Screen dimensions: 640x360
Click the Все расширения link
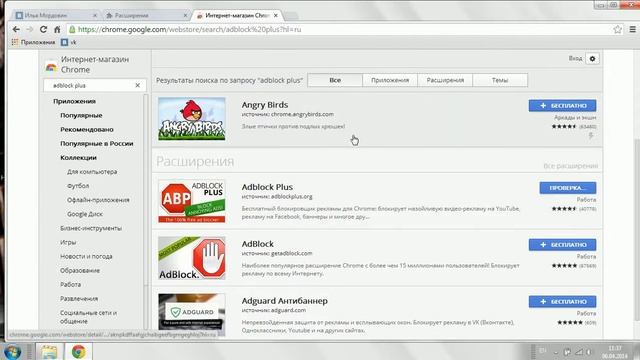click(571, 166)
